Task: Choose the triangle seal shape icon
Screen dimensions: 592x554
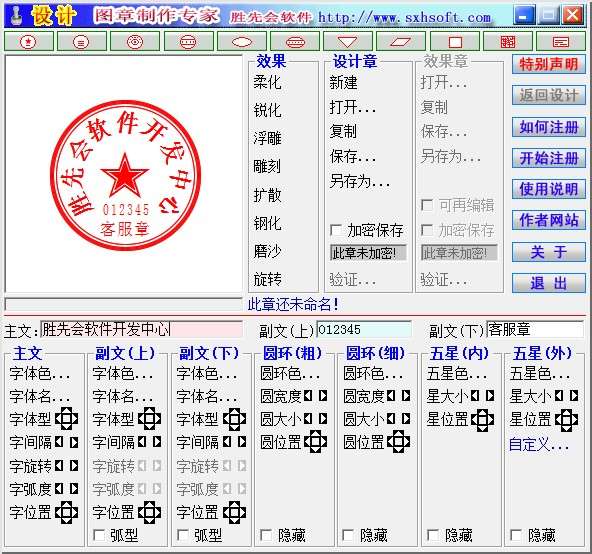Action: coord(348,42)
